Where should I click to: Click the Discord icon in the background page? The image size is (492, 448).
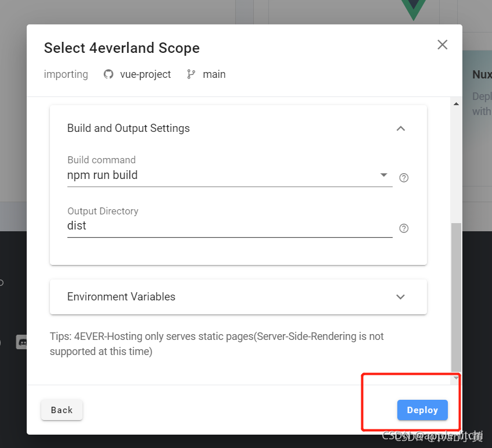pos(21,342)
